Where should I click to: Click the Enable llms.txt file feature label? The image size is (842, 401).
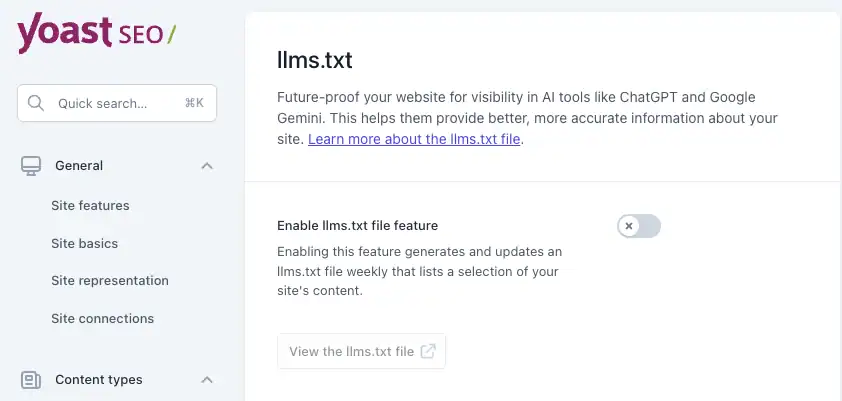tap(357, 226)
